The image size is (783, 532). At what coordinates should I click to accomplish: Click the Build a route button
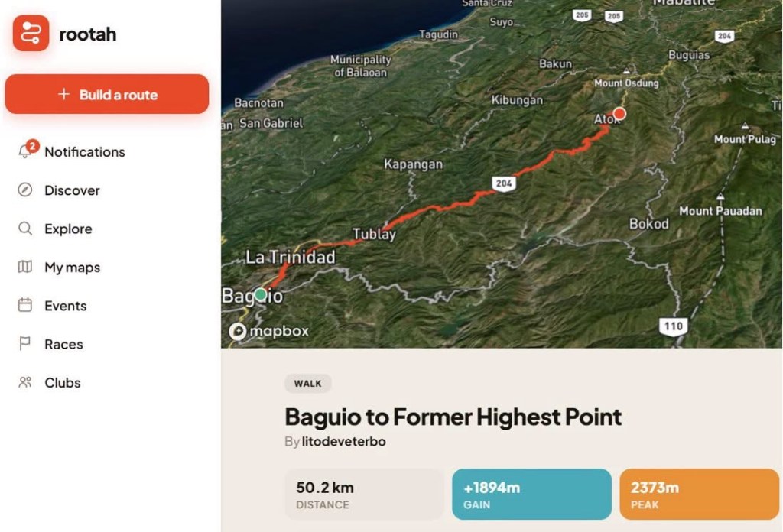(107, 94)
